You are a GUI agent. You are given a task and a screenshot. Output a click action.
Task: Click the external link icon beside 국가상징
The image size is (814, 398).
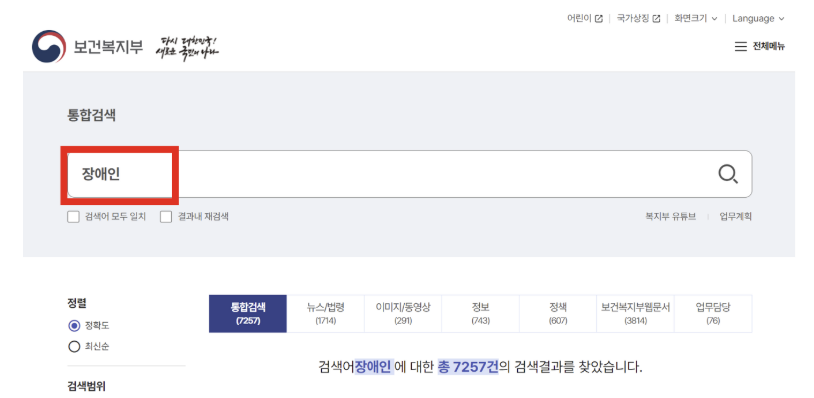(x=656, y=19)
